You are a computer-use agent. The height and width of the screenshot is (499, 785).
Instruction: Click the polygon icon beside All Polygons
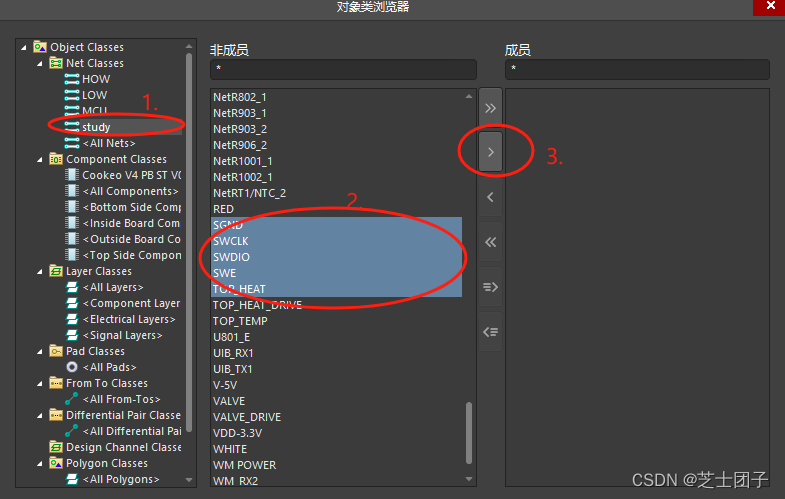click(72, 479)
